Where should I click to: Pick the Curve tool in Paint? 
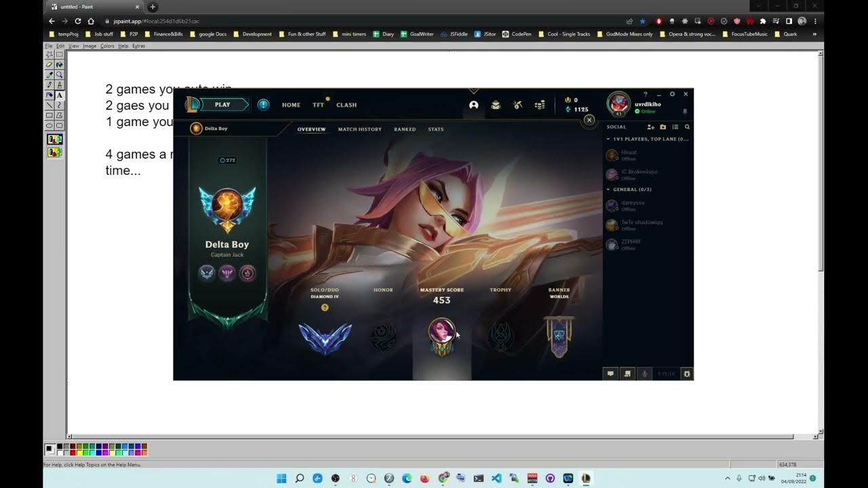coord(60,105)
